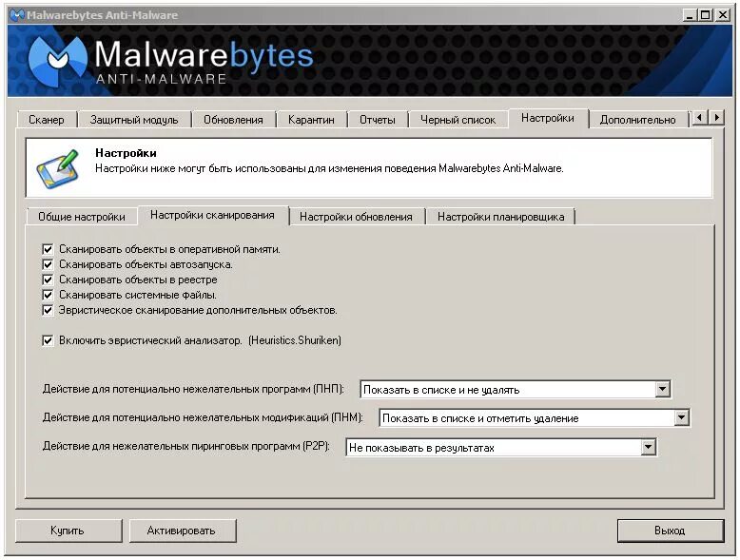Image resolution: width=740 pixels, height=560 pixels.
Task: Switch to Настройки планировщика sub-tab
Action: [500, 217]
